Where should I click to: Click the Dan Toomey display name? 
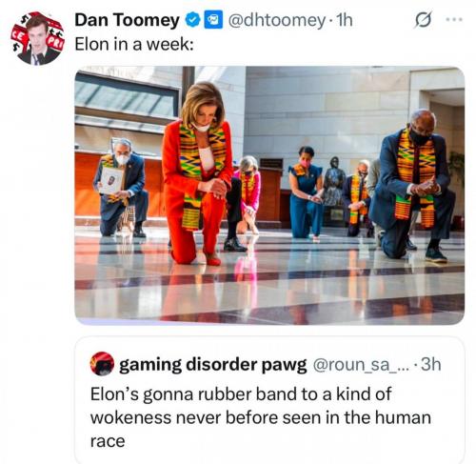(127, 20)
